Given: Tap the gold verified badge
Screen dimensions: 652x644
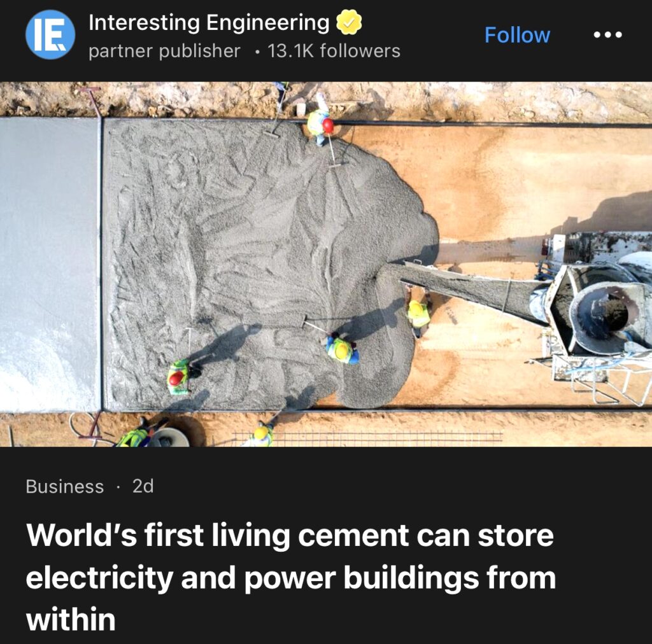Looking at the screenshot, I should pyautogui.click(x=348, y=22).
